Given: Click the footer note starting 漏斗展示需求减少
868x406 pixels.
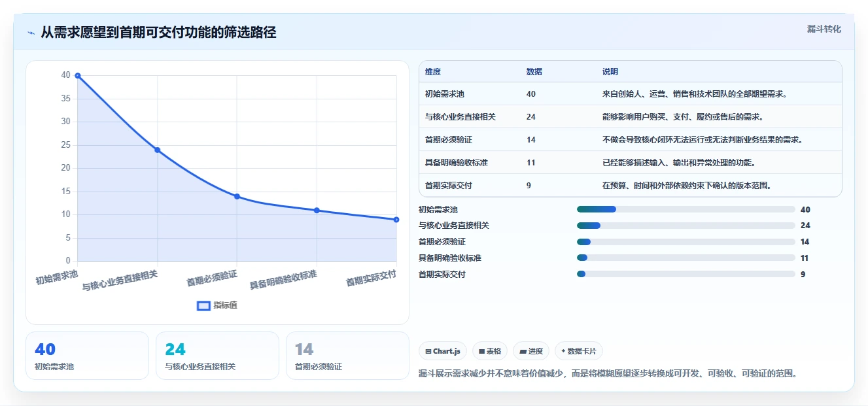Looking at the screenshot, I should [x=608, y=374].
